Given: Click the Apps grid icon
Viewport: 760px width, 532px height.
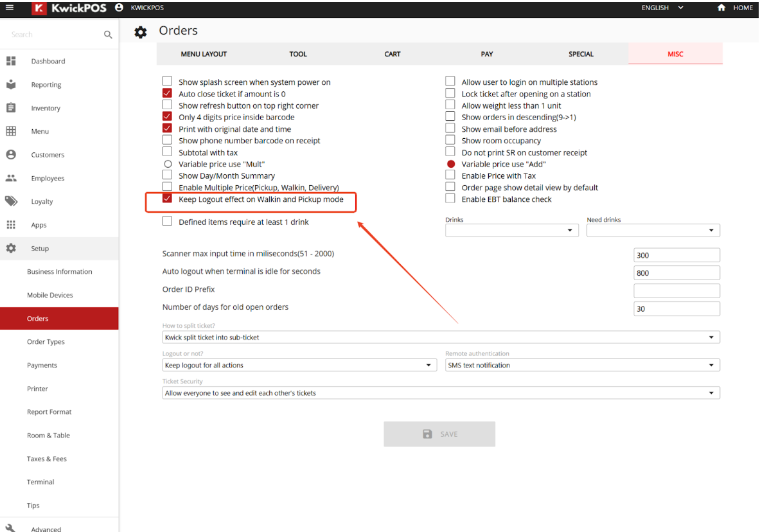Looking at the screenshot, I should point(11,224).
